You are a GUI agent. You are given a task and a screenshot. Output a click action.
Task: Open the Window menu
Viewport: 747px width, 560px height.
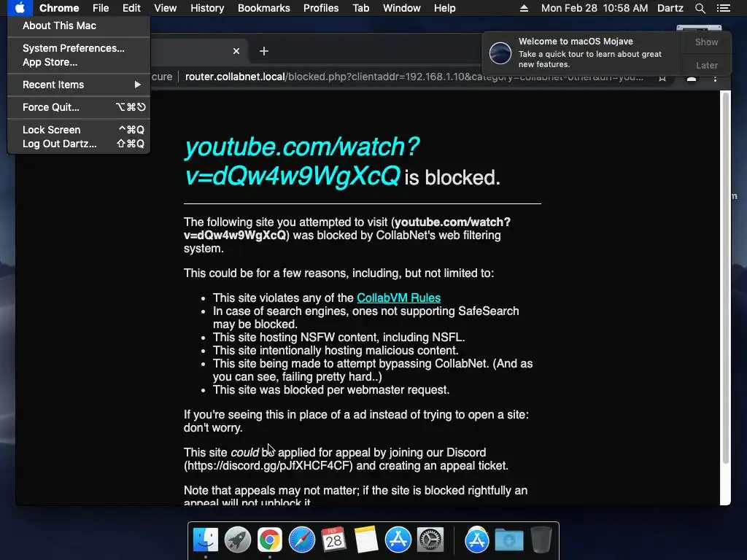tap(402, 8)
